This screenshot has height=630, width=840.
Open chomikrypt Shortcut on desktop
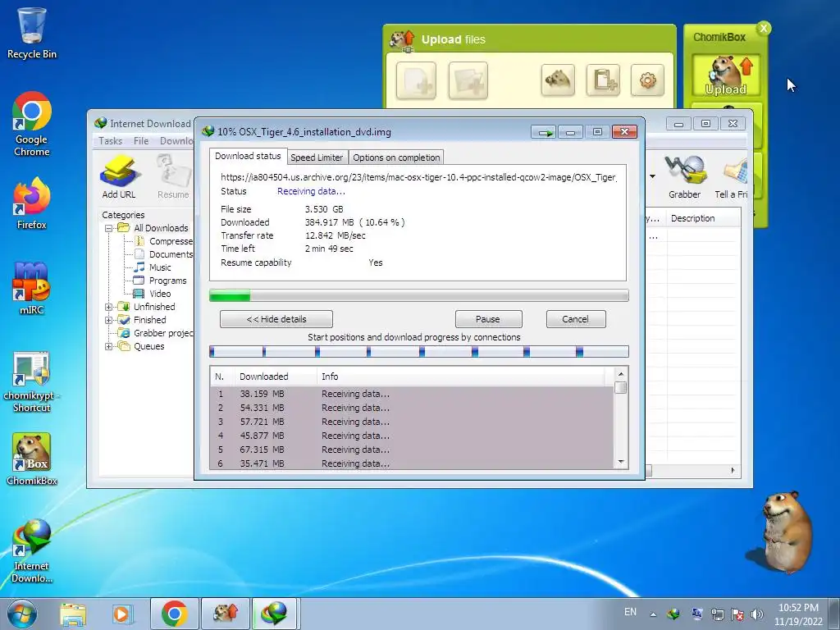click(32, 382)
